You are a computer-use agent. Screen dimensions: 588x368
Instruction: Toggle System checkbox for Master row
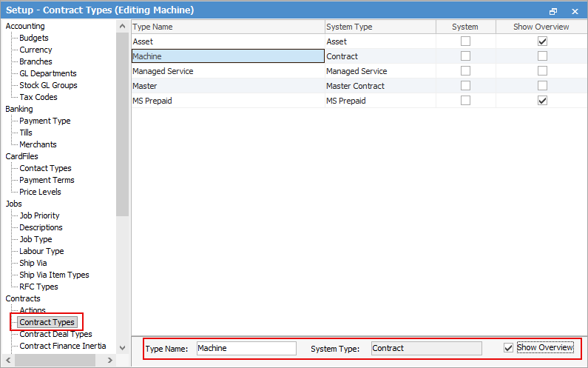point(465,86)
